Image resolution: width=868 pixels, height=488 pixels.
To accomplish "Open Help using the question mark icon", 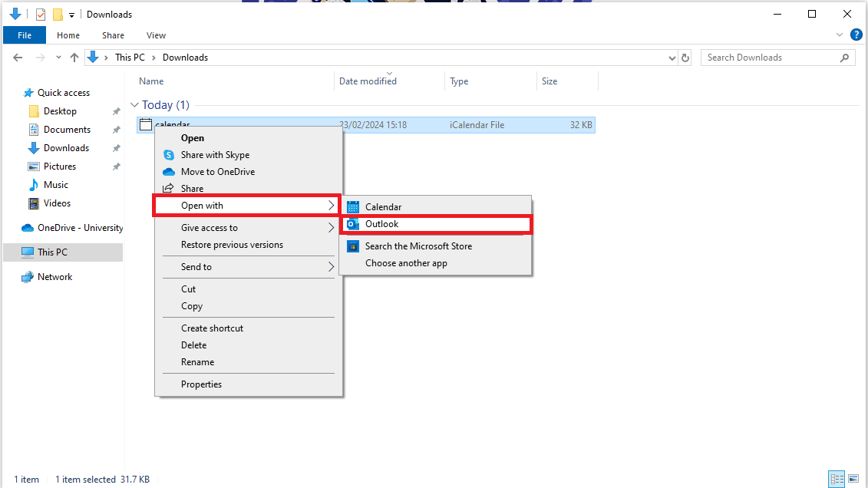I will [856, 35].
